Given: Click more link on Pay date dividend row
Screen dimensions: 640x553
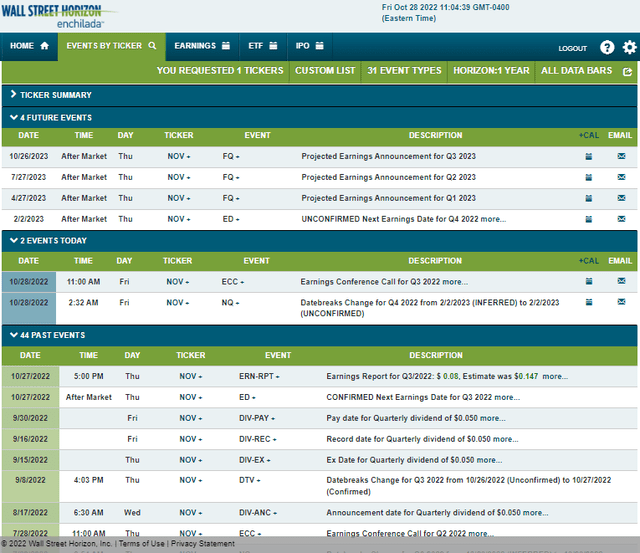Looking at the screenshot, I should pos(493,418).
